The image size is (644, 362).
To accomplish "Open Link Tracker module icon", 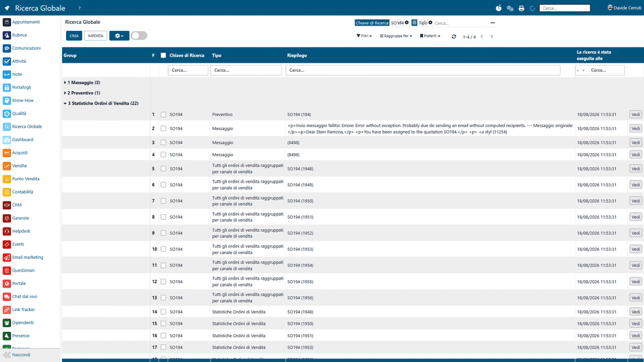I will (6, 310).
